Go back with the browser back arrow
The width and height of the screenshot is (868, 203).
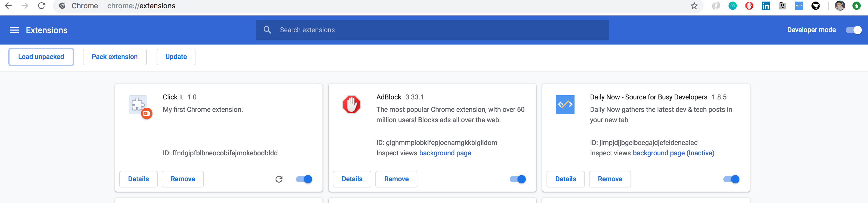click(8, 6)
